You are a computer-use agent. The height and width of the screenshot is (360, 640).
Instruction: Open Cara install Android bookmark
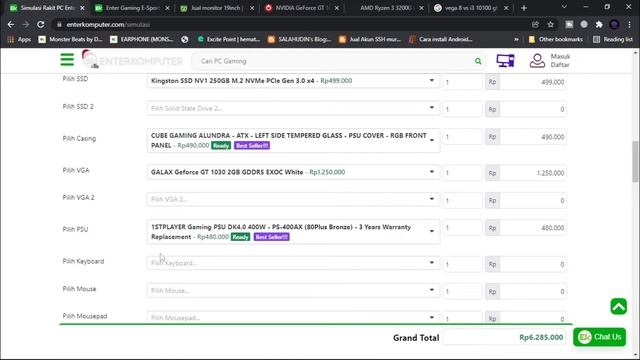441,39
